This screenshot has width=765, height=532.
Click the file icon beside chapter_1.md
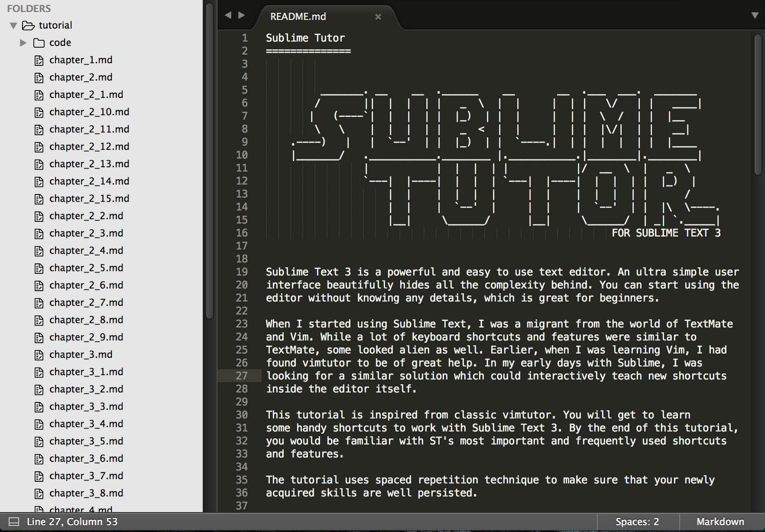click(39, 60)
